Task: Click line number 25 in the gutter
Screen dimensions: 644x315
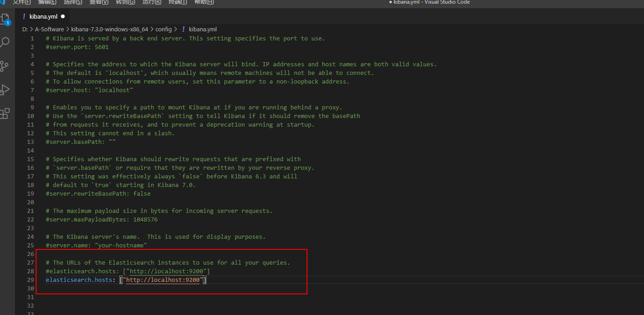Action: coord(30,246)
